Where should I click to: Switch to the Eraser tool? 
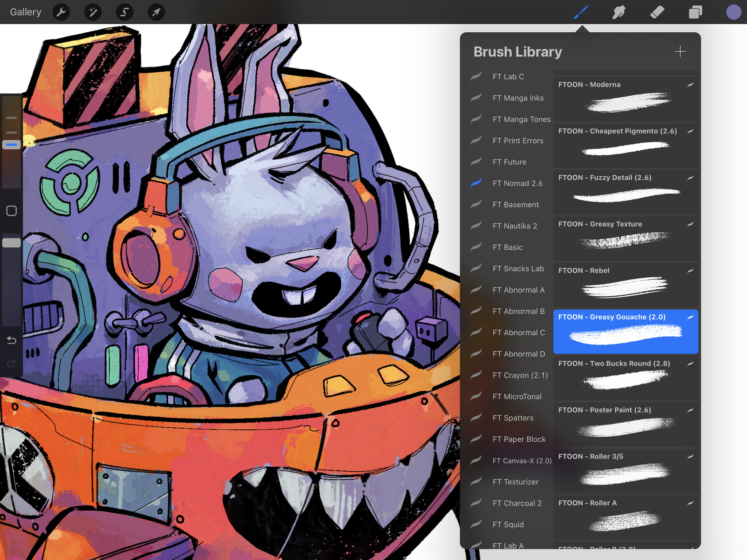pos(657,12)
